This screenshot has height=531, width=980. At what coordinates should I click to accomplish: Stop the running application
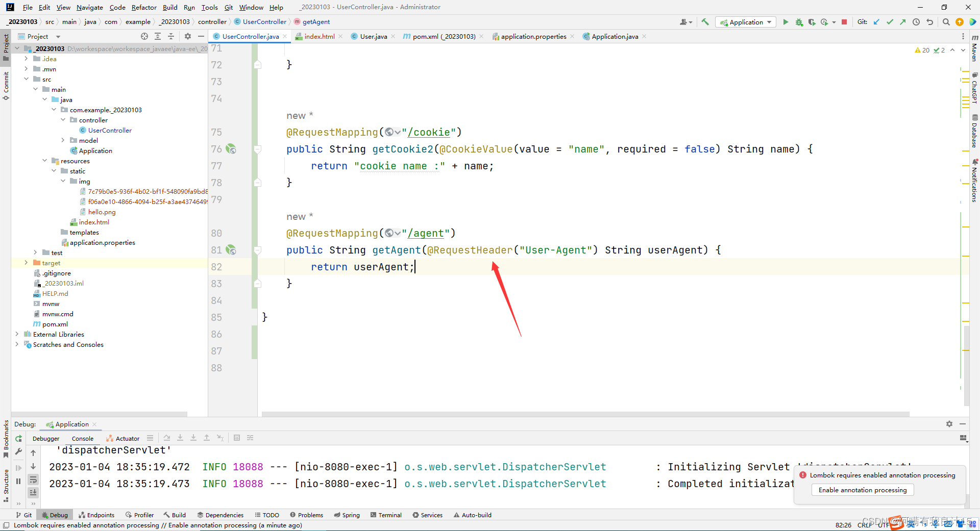tap(844, 22)
